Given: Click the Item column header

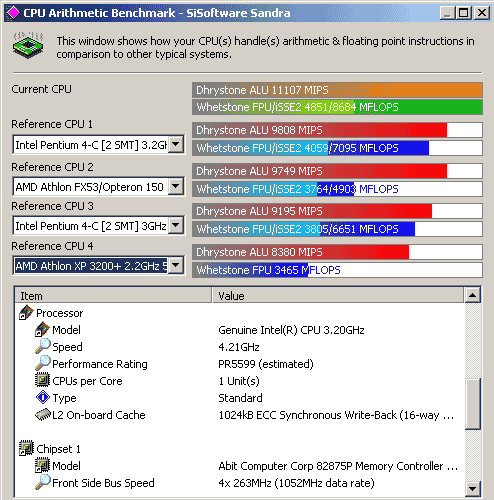Looking at the screenshot, I should pyautogui.click(x=113, y=295).
